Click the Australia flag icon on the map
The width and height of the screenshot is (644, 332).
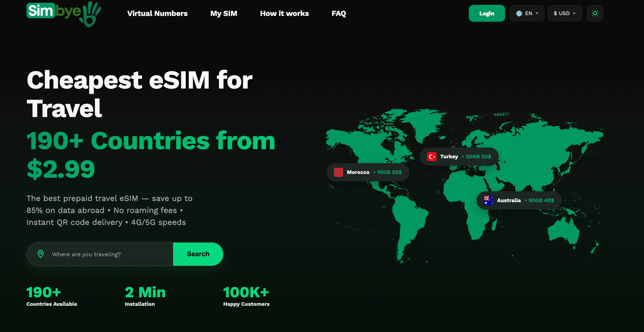[x=489, y=200]
